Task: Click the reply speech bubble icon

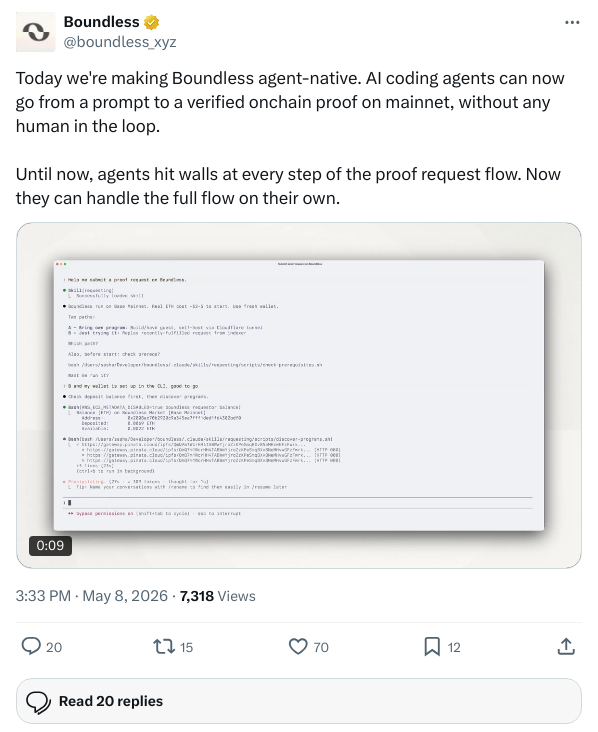Action: pyautogui.click(x=31, y=647)
